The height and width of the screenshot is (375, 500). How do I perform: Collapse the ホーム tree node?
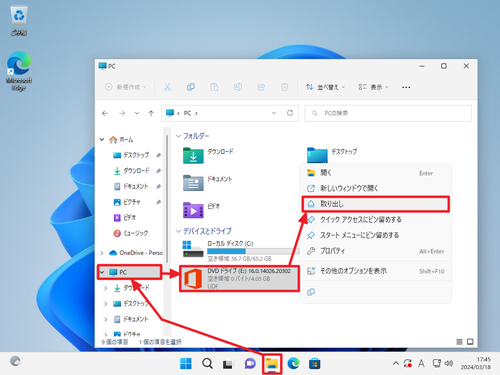[x=102, y=139]
